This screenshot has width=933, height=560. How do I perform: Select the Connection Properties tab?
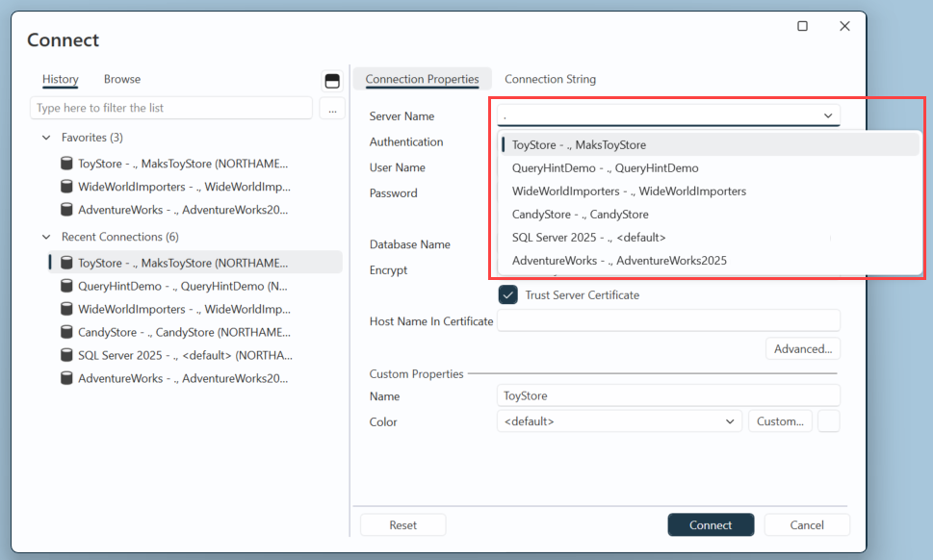(422, 79)
